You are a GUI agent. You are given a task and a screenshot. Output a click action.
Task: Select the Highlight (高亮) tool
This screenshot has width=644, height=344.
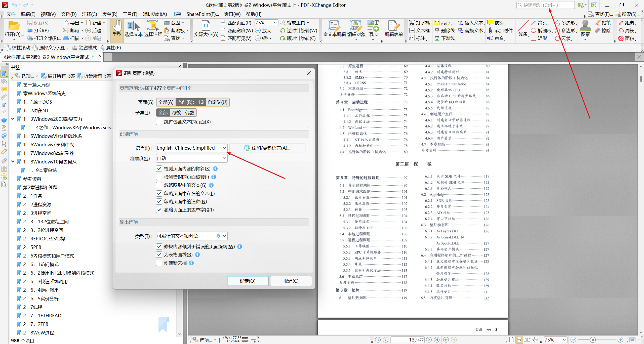[443, 23]
